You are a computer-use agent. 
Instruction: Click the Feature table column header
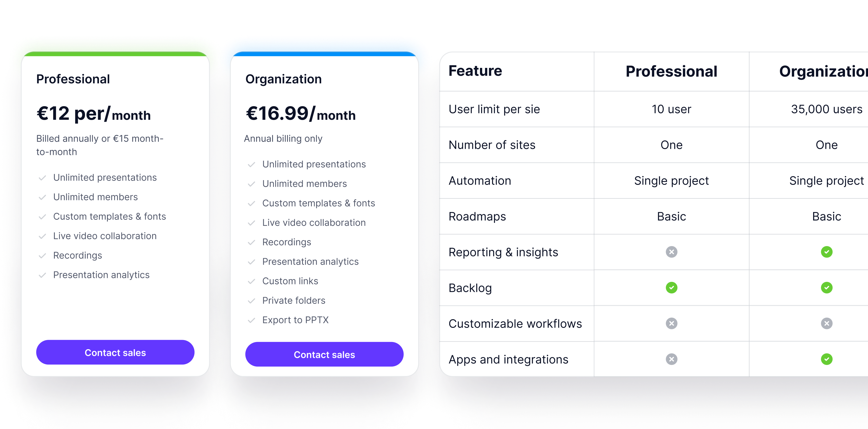[475, 71]
